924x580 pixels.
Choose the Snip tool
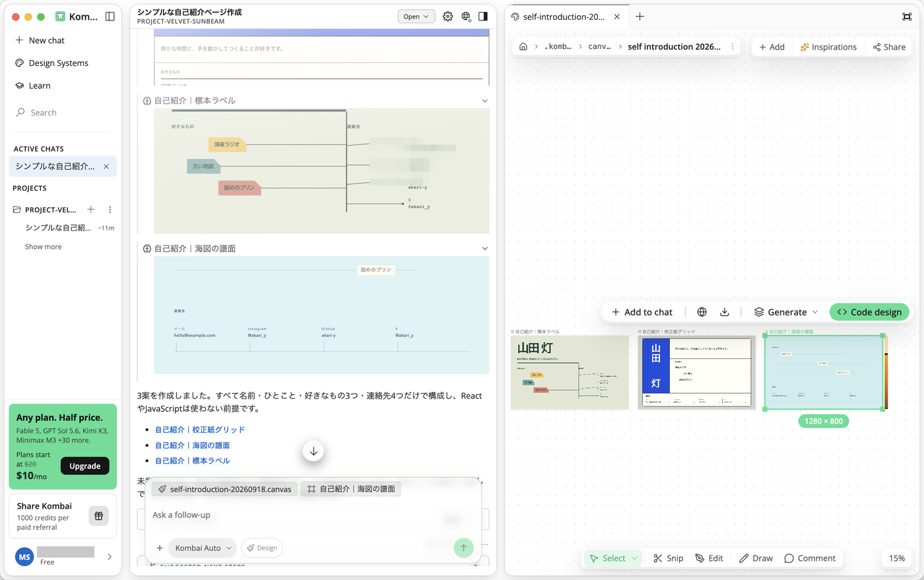coord(669,558)
